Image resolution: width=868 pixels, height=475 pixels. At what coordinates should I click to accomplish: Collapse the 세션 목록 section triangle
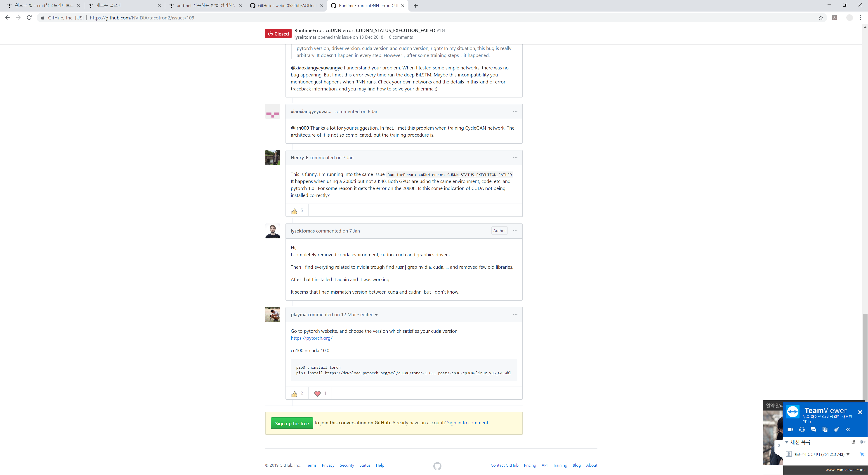coord(787,442)
